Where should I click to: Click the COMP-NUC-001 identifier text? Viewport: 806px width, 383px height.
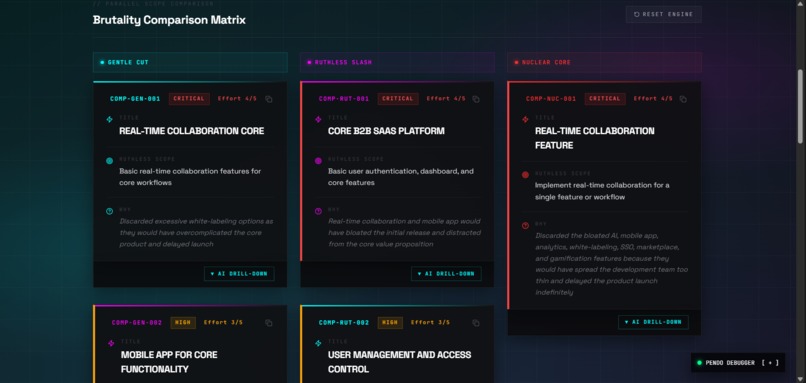551,99
